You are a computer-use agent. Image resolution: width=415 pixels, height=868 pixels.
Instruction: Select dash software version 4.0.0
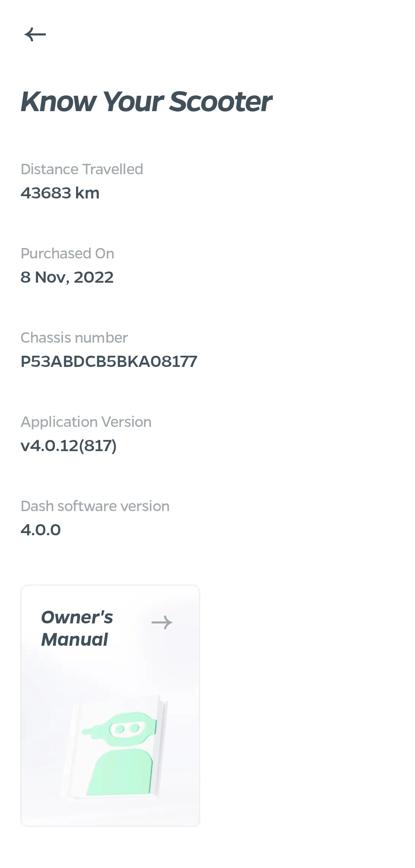point(41,530)
